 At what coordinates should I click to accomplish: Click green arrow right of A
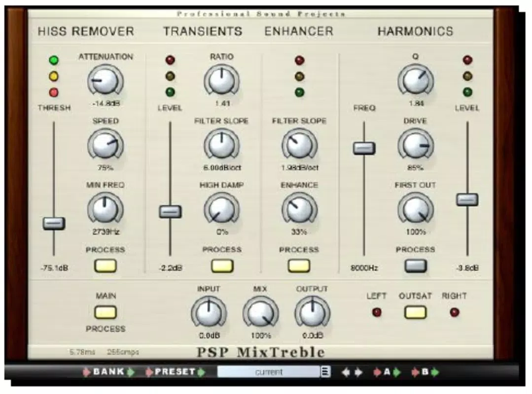[x=396, y=372]
